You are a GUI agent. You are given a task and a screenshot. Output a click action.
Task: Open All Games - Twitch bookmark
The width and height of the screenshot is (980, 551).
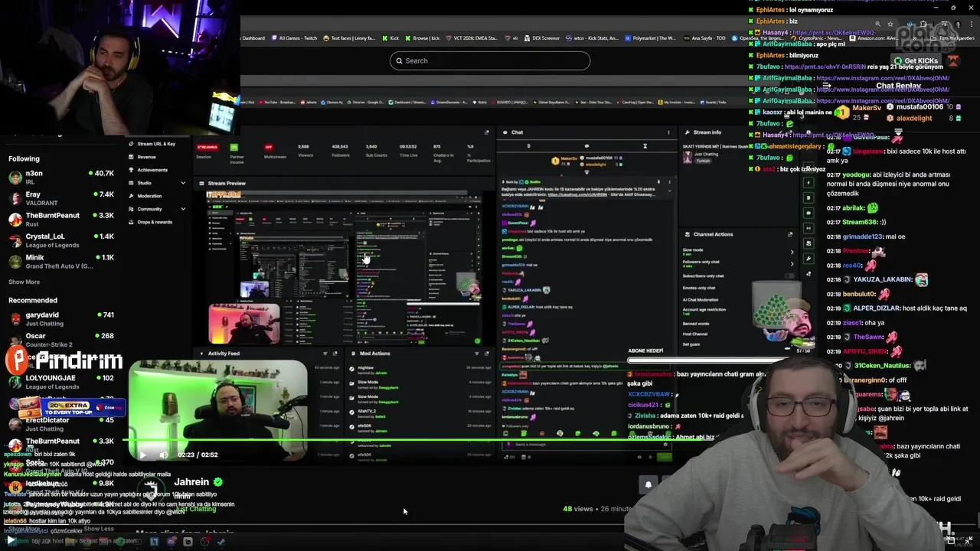tap(294, 37)
